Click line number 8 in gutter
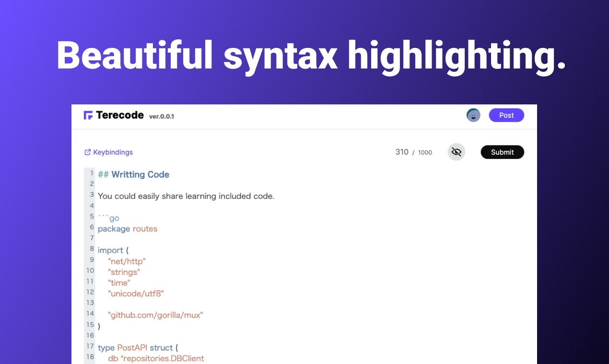609x364 pixels. (92, 249)
